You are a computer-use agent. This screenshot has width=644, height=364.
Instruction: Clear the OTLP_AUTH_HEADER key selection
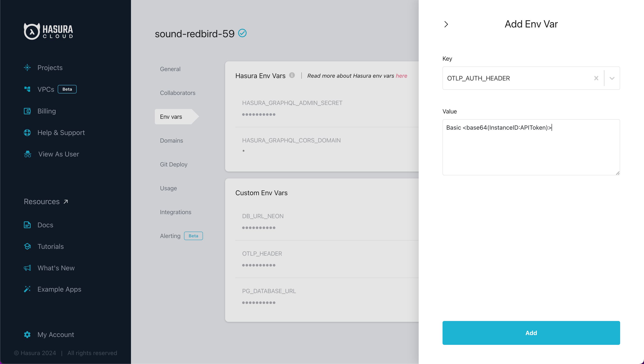click(x=596, y=78)
